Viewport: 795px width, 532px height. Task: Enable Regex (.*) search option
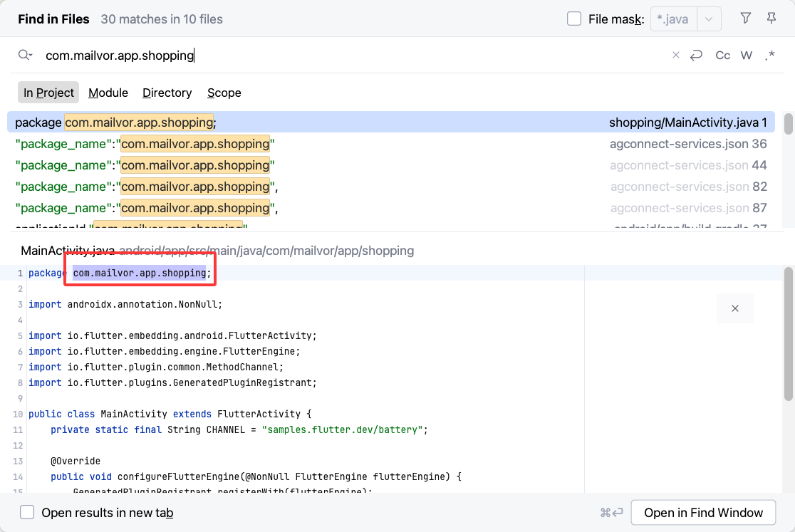pos(769,56)
